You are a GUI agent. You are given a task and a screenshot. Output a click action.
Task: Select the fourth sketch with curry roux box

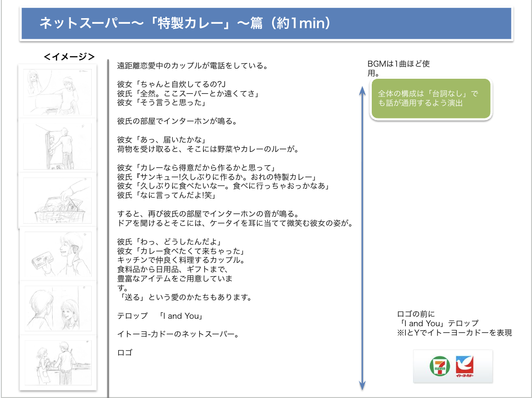(x=58, y=254)
